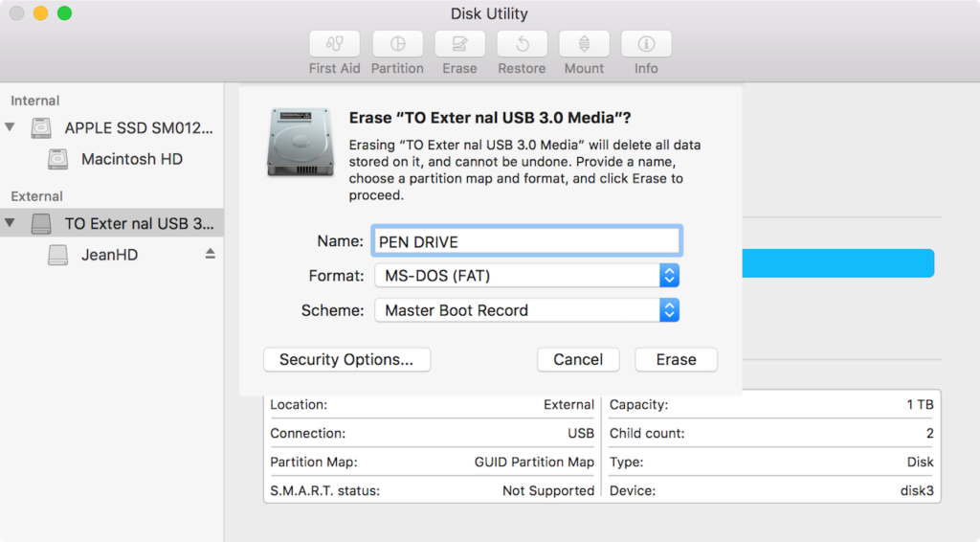Image resolution: width=980 pixels, height=542 pixels.
Task: Click the External section header
Action: [37, 196]
